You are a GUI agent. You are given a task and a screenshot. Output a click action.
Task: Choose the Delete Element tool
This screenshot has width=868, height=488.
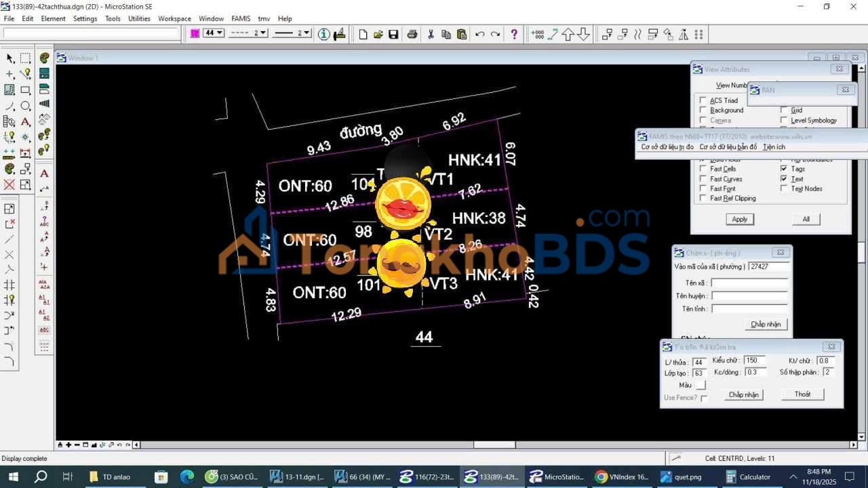coord(9,184)
